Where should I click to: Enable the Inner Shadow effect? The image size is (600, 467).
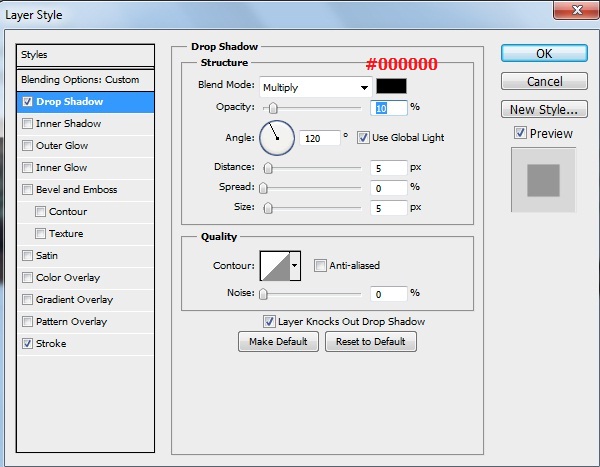pyautogui.click(x=27, y=124)
